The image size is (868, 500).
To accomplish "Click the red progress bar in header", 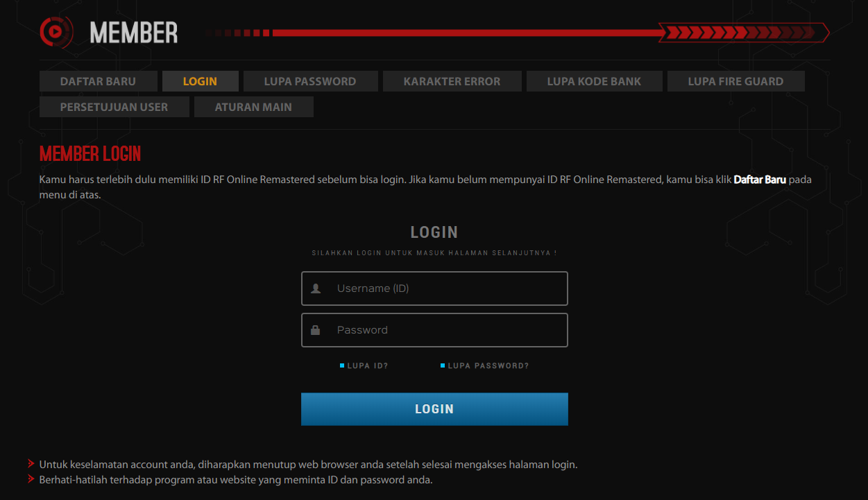I will coord(465,32).
